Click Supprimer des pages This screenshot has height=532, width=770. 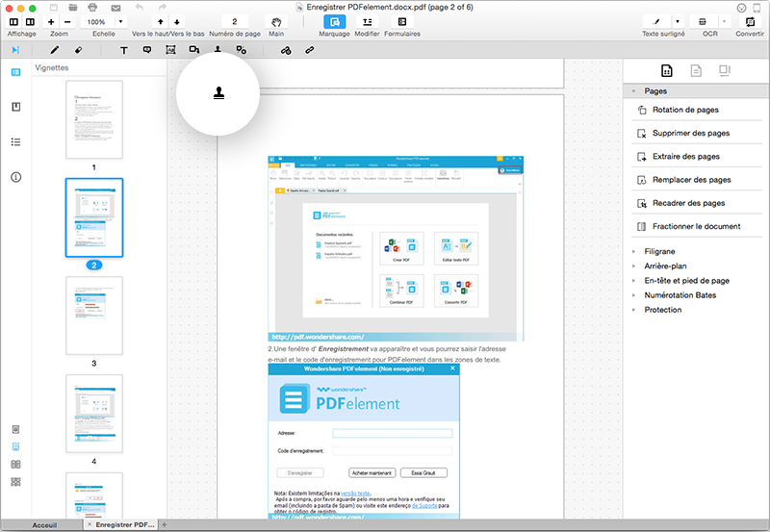pos(696,133)
